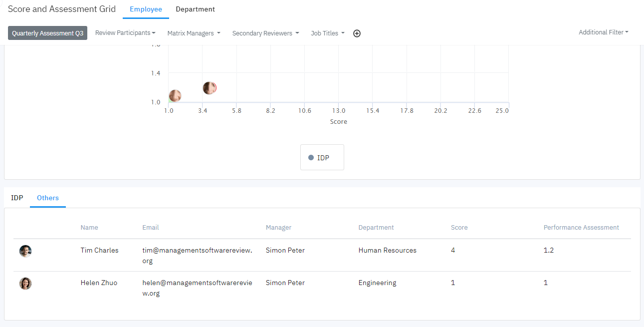Click the Performance Assessment column header
This screenshot has width=644, height=327.
click(x=581, y=228)
